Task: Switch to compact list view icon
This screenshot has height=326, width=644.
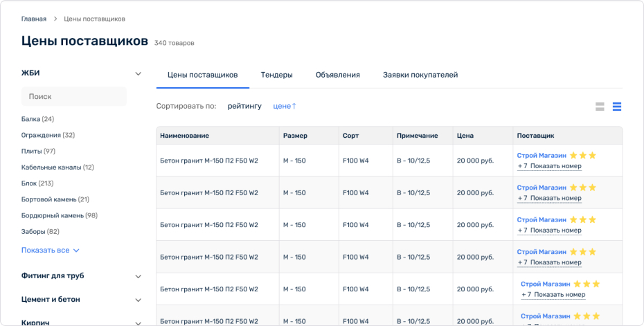Action: click(616, 107)
